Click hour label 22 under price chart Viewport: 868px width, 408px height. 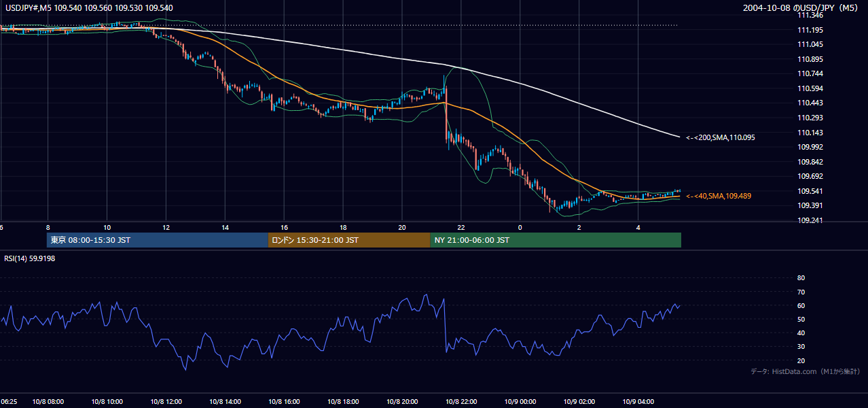(x=461, y=227)
